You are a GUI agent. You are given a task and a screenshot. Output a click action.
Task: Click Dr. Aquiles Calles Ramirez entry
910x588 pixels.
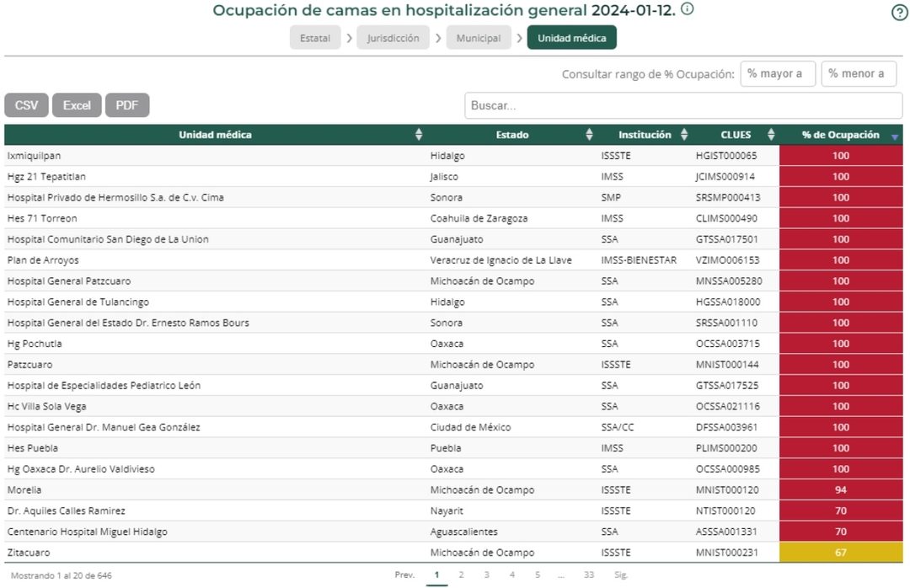tap(67, 510)
